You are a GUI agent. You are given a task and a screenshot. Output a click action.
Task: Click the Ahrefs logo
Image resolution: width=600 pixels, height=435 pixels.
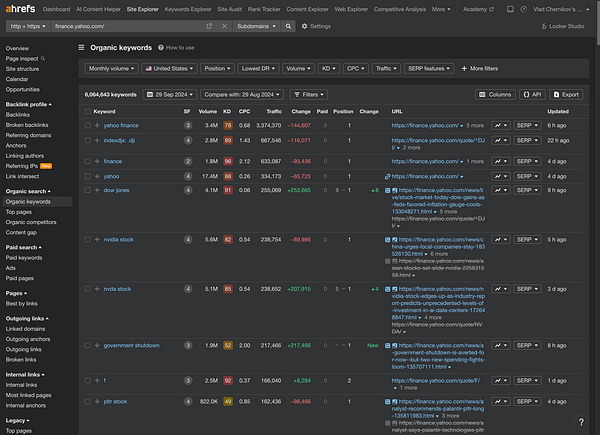20,9
